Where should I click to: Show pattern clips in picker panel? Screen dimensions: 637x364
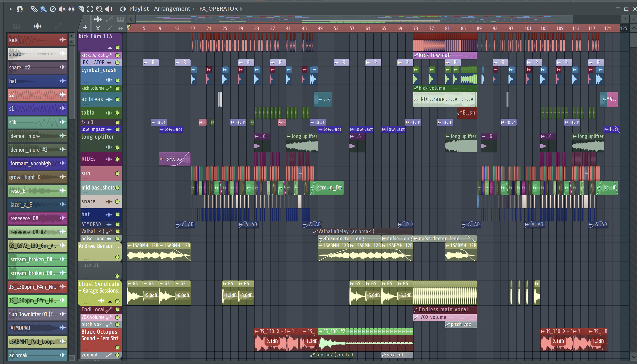point(17,26)
